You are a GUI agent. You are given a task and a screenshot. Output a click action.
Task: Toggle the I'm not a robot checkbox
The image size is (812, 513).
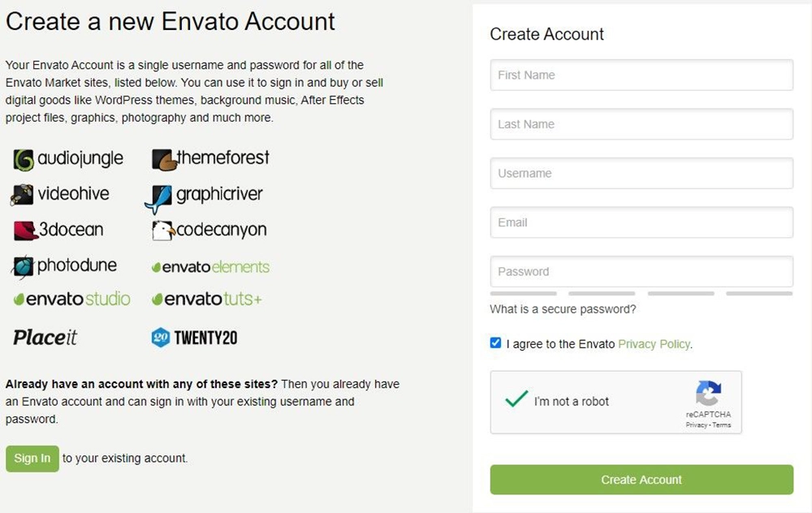point(516,399)
